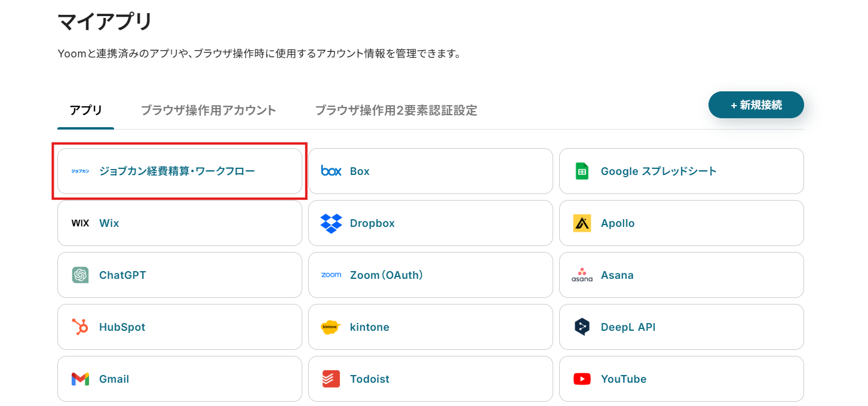Click the YouTube play icon
This screenshot has height=406, width=868.
(582, 379)
